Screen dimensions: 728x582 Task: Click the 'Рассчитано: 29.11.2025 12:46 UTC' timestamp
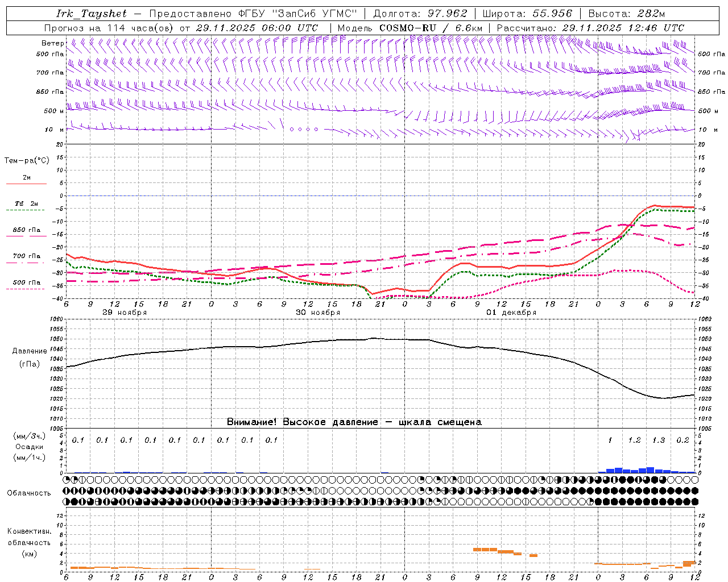590,28
